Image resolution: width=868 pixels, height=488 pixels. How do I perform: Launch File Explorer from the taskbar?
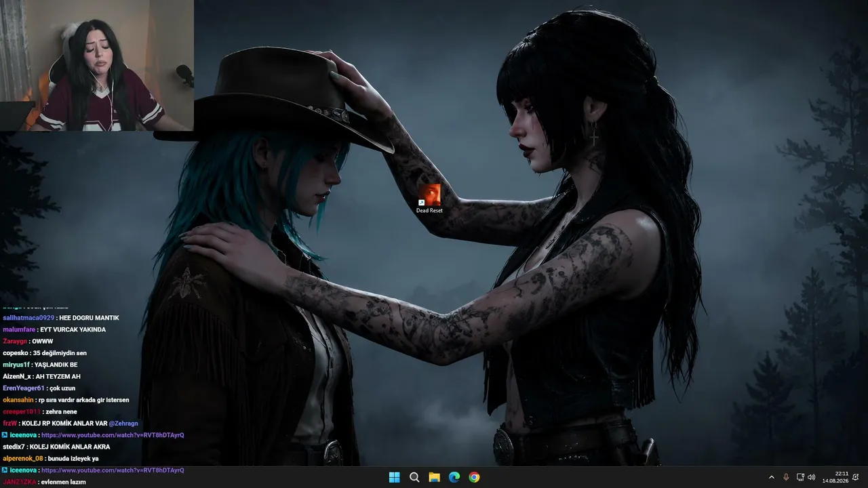pyautogui.click(x=434, y=477)
